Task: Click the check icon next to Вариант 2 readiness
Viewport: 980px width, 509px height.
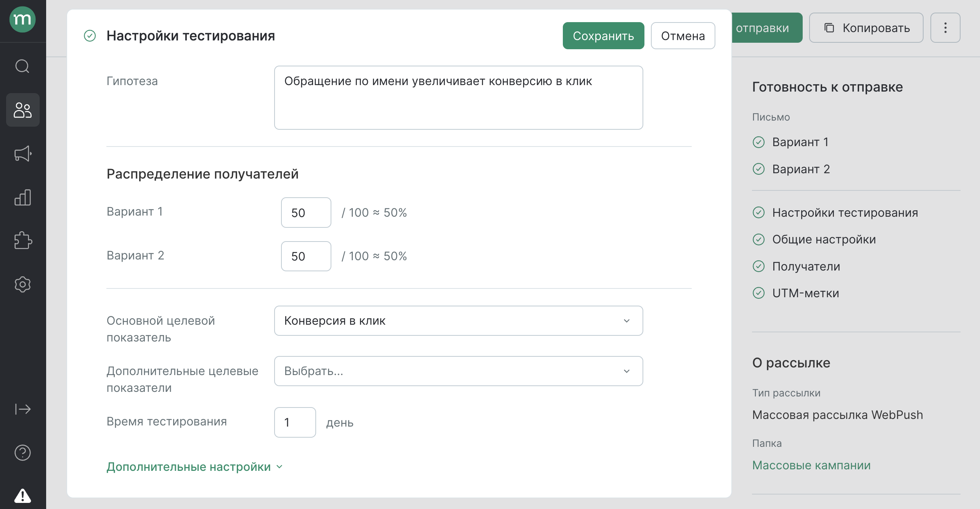Action: (758, 169)
